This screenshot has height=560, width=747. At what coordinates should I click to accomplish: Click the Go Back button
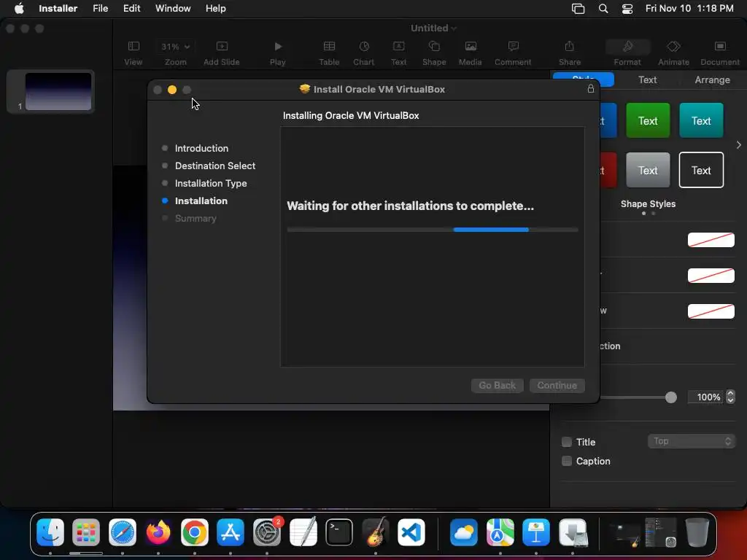(x=498, y=385)
